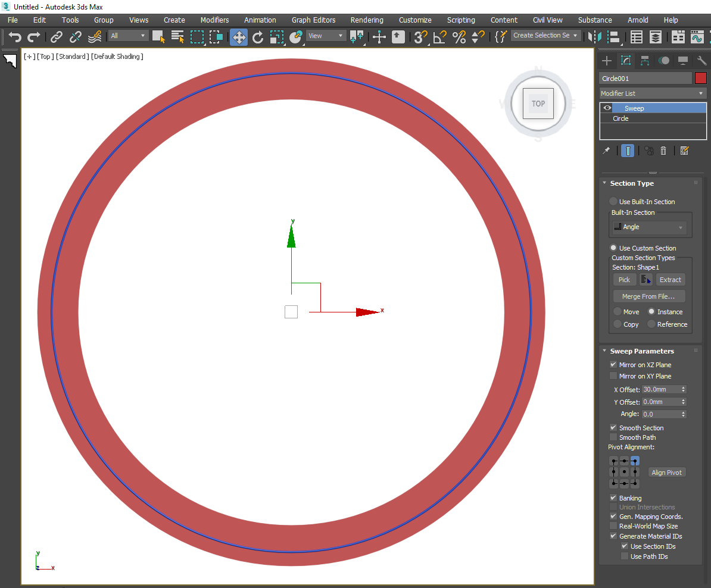Open the Customize menu
Viewport: 711px width, 588px height.
click(x=415, y=20)
